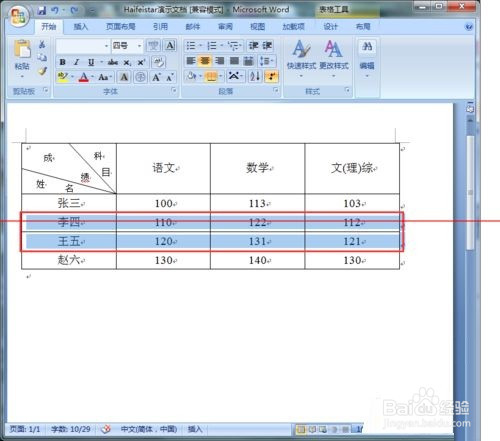Redo action in quick access toolbar
This screenshot has height=441, width=500.
(x=74, y=10)
